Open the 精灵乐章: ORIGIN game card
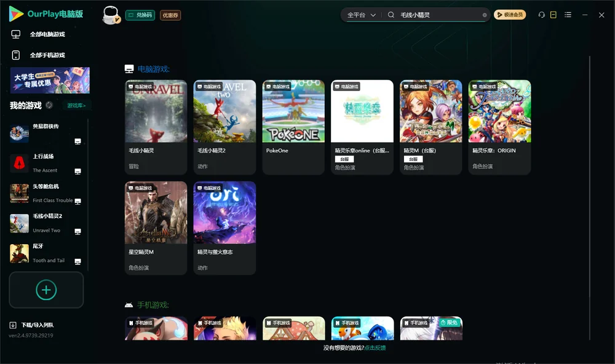This screenshot has width=615, height=364. coord(499,127)
